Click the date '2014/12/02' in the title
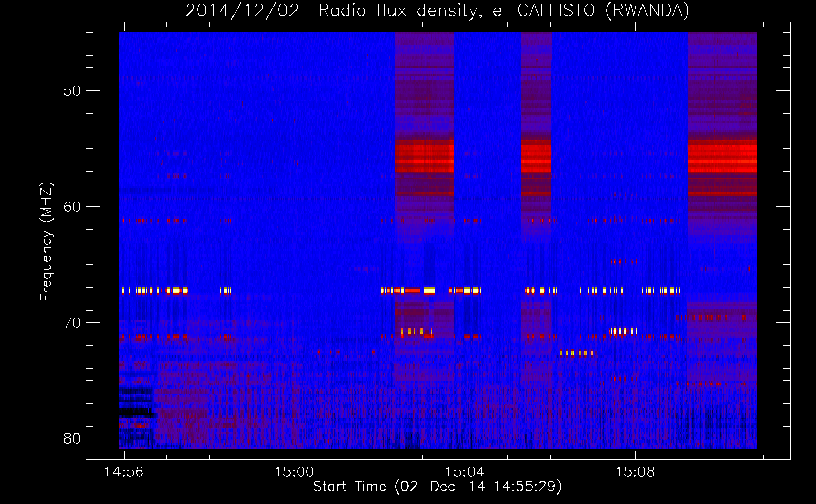This screenshot has width=816, height=504. point(243,10)
